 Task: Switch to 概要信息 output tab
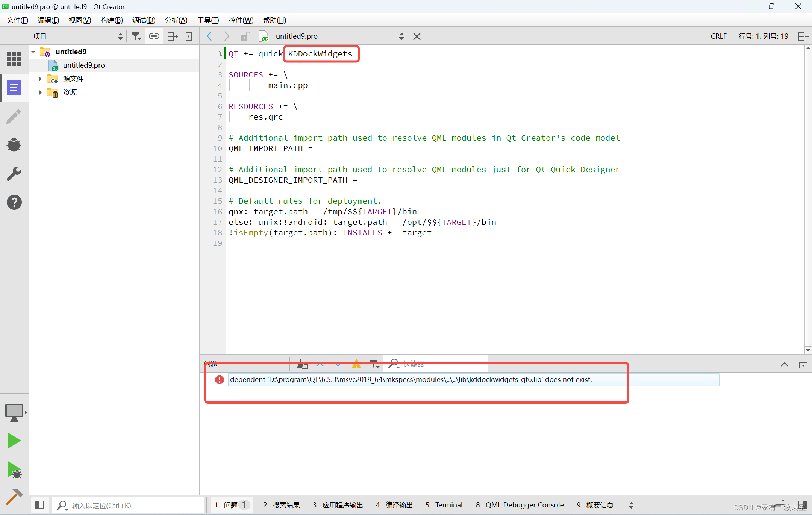[x=595, y=505]
